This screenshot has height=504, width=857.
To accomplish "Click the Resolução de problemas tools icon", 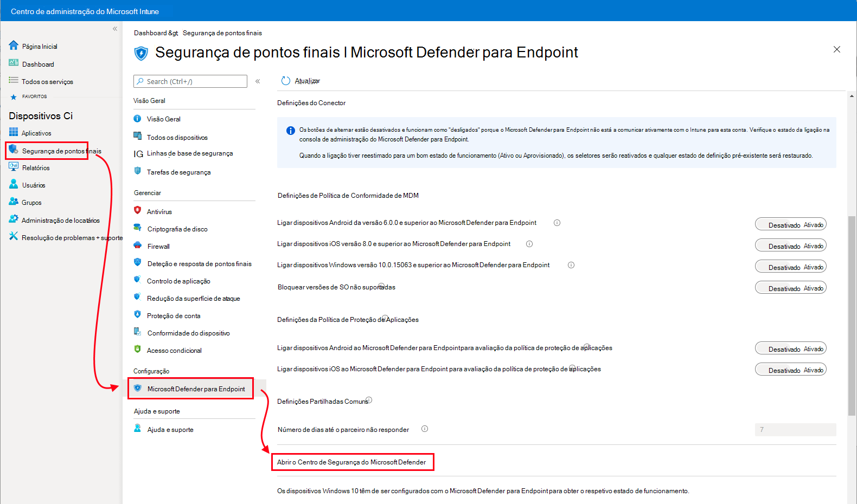I will pos(14,236).
